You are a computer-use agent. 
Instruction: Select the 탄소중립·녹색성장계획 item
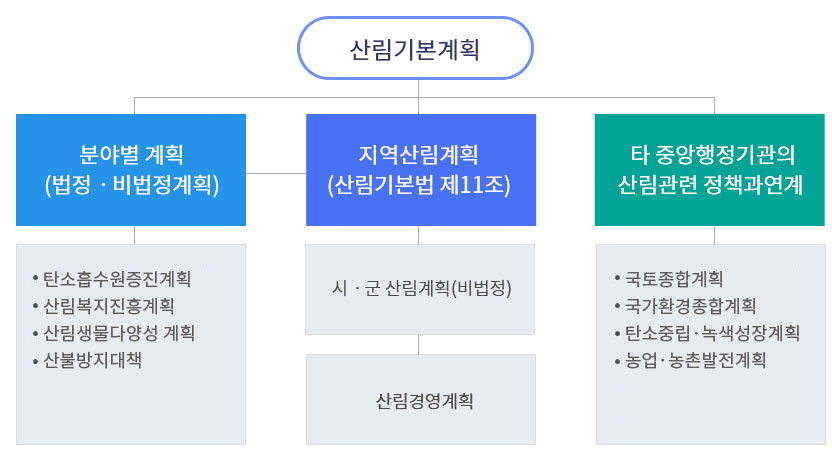pyautogui.click(x=712, y=332)
